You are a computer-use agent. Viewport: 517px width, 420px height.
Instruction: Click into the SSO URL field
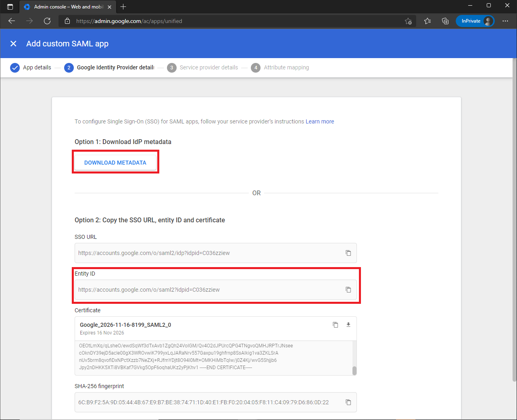(x=216, y=253)
